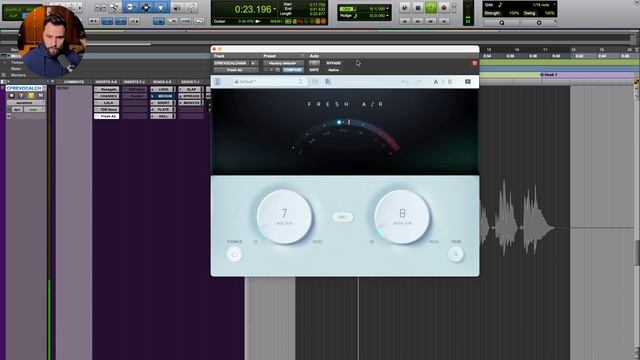The image size is (640, 360).
Task: Select the Grabber hand tool
Action: pos(161,7)
